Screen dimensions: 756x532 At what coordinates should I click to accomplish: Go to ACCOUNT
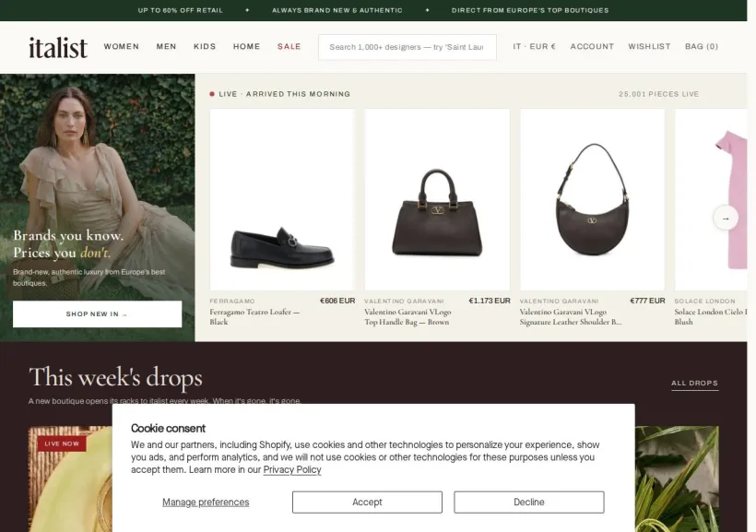(592, 47)
